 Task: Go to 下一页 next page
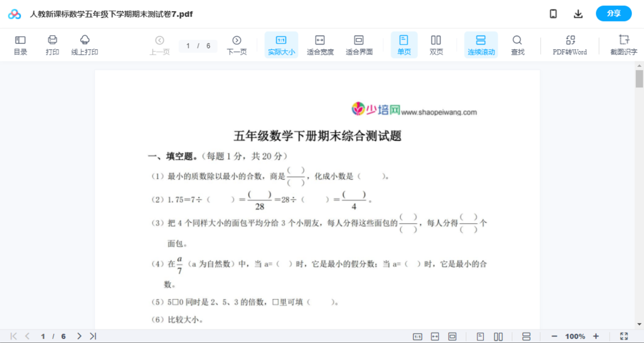[x=236, y=45]
